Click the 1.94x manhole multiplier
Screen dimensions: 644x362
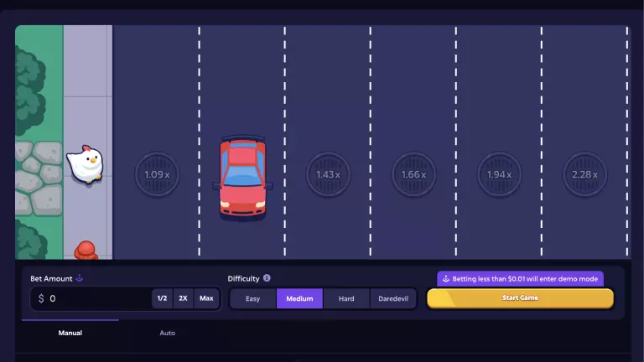pos(499,174)
